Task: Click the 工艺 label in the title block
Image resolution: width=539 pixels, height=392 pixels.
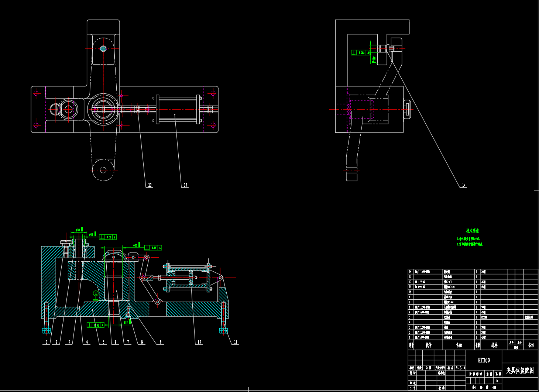Action: coord(412,388)
